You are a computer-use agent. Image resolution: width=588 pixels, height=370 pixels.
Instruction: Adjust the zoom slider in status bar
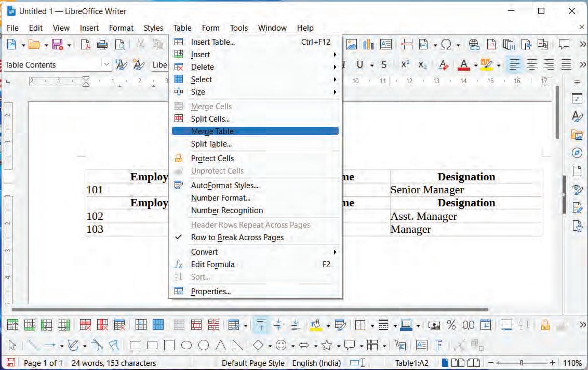[521, 363]
